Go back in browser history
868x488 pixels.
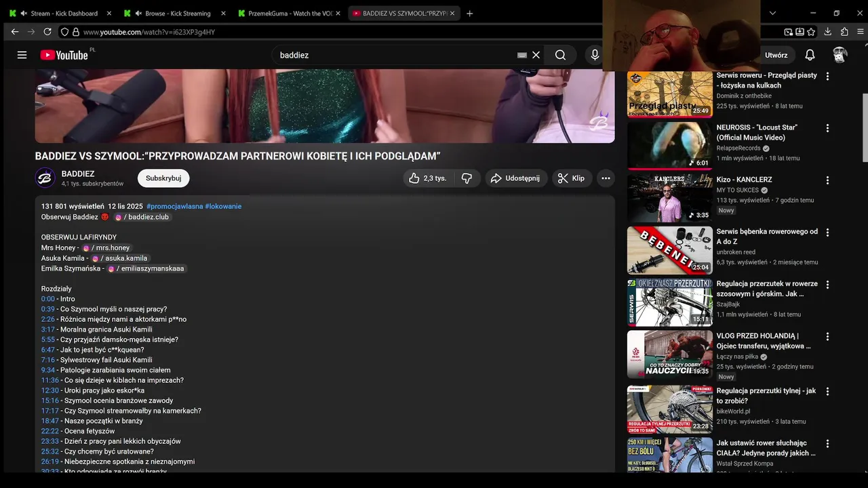coord(14,31)
